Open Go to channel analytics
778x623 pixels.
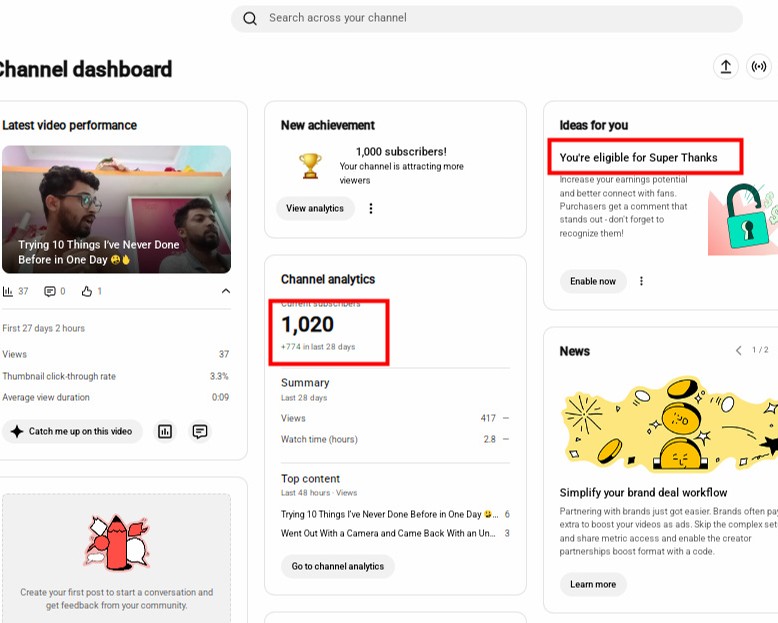[338, 566]
